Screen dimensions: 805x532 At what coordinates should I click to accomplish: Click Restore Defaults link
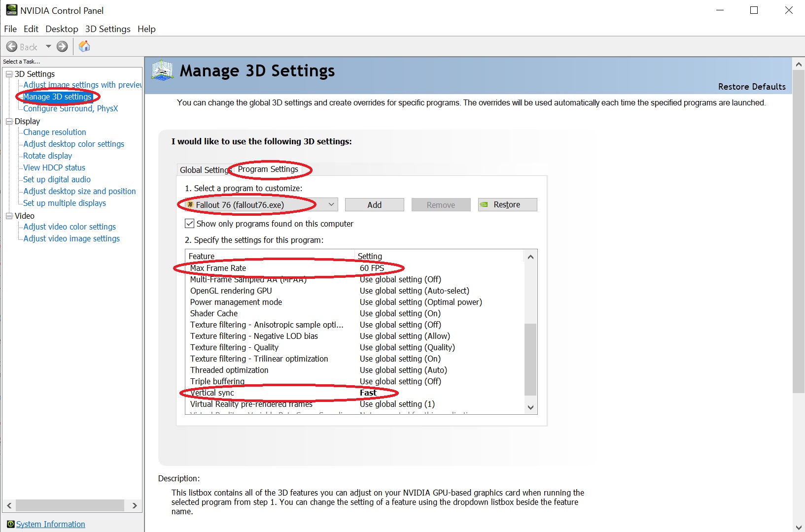752,87
